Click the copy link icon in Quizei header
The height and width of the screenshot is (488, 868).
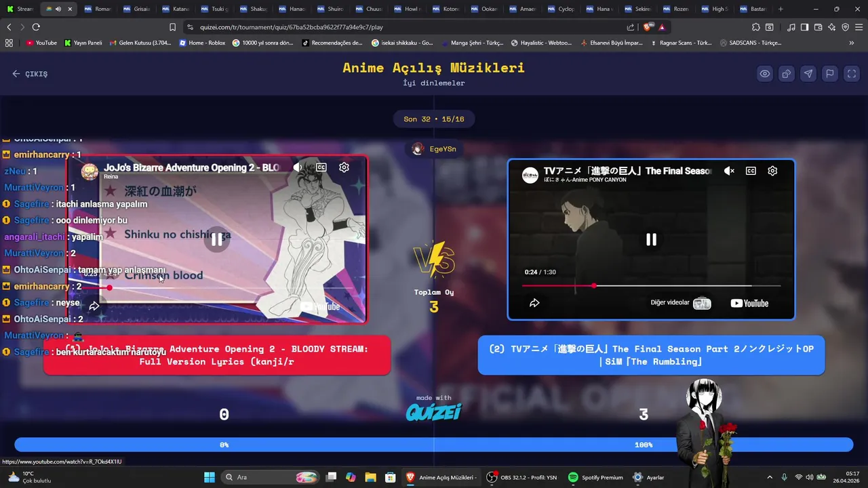(787, 74)
